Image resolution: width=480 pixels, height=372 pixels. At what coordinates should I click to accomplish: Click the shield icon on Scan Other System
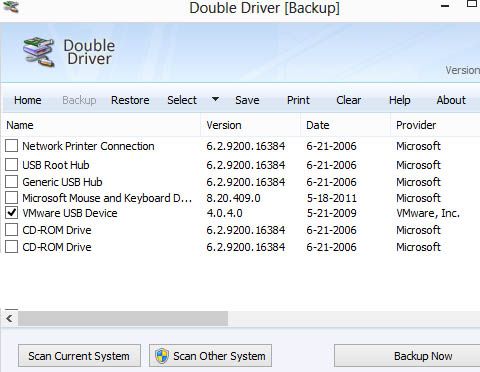162,356
